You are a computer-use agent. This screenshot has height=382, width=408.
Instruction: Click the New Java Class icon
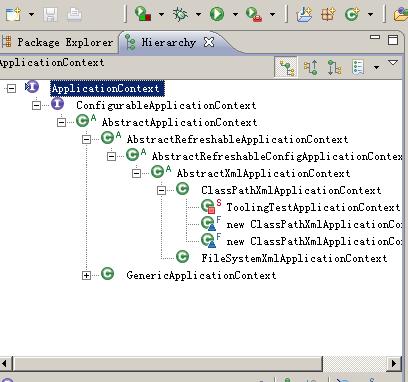click(x=352, y=14)
